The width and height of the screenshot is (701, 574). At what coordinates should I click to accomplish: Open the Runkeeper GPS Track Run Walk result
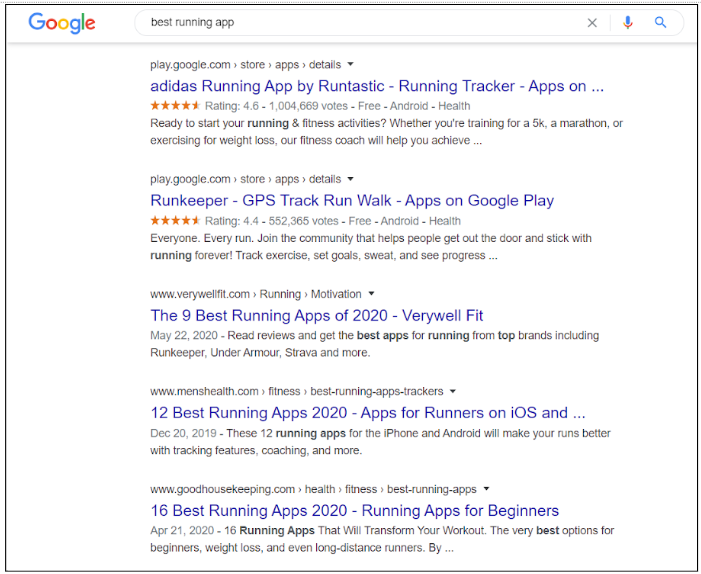(352, 200)
